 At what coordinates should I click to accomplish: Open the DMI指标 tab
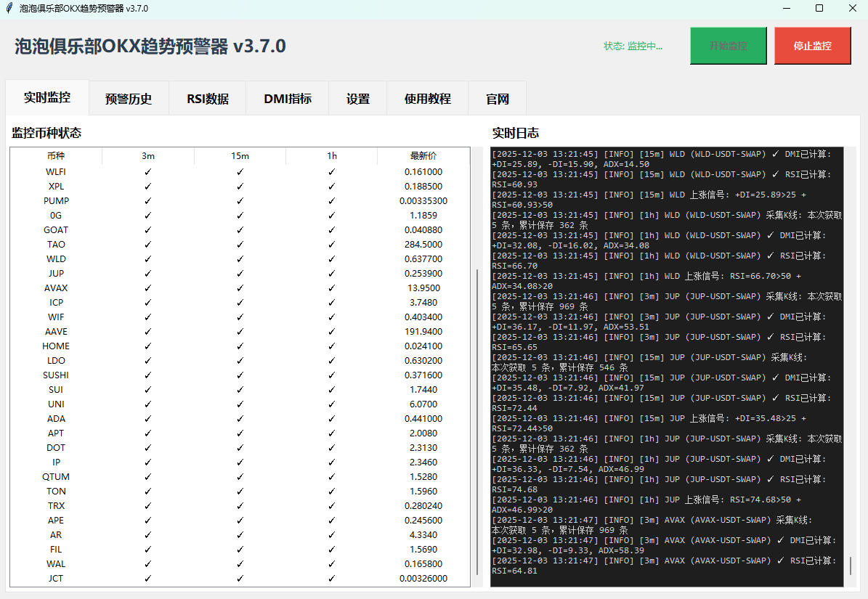[288, 99]
